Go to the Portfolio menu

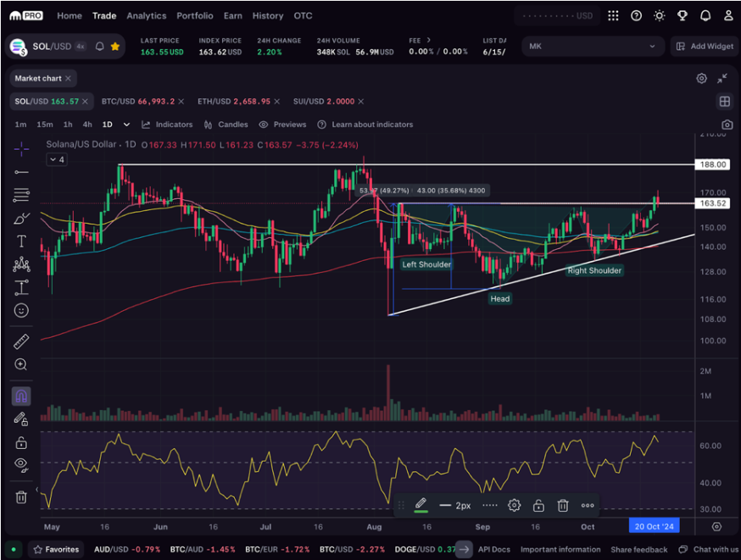(194, 15)
